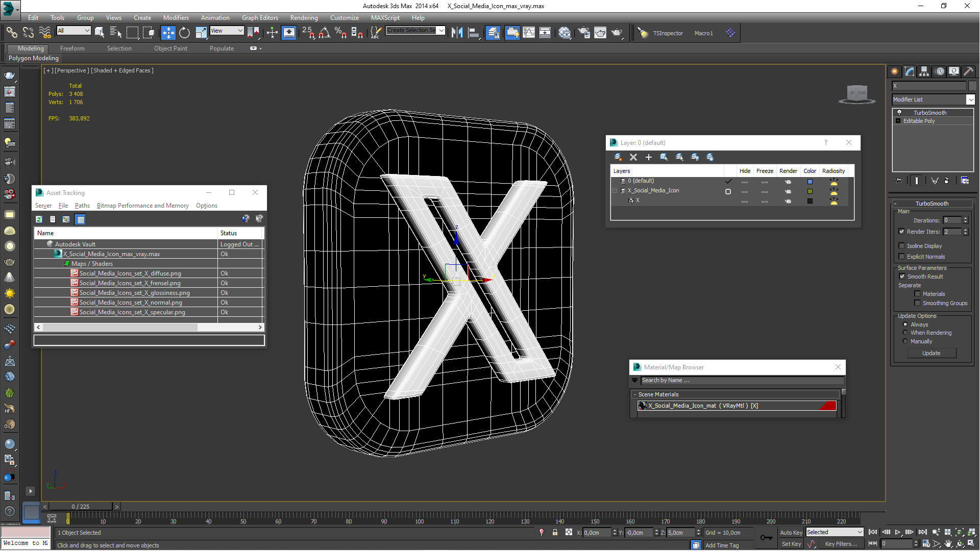The width and height of the screenshot is (980, 551).
Task: Click the Macro1 toolbar button
Action: 703,33
